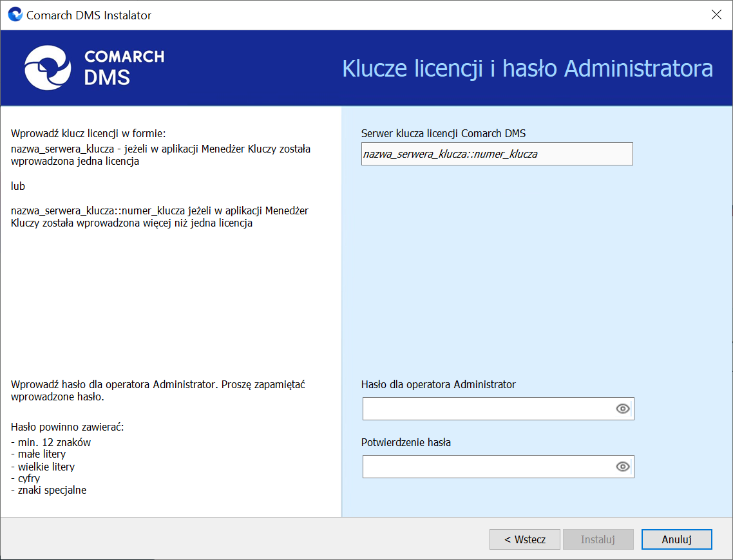Image resolution: width=733 pixels, height=560 pixels.
Task: Click the requirement cyfry
Action: pyautogui.click(x=25, y=478)
